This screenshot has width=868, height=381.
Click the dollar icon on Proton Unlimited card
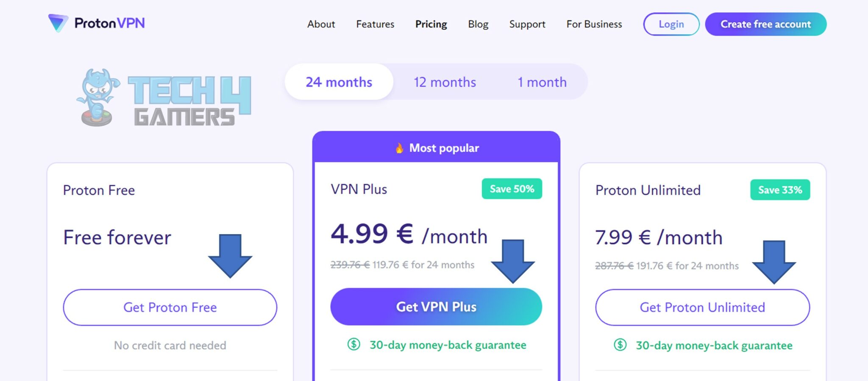pyautogui.click(x=620, y=345)
